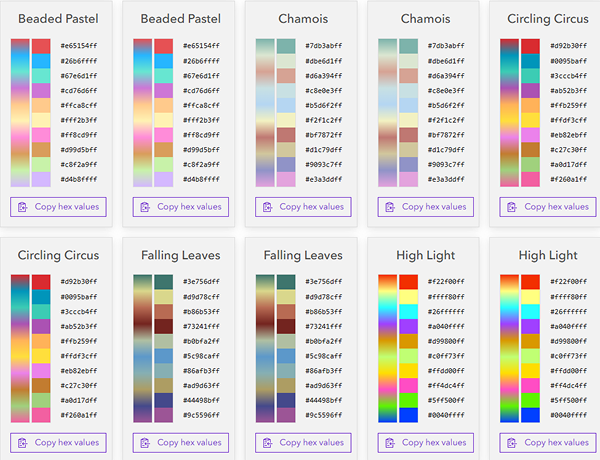The image size is (600, 460).
Task: Select green #5ff500ff swatch in first High Light
Action: (409, 401)
